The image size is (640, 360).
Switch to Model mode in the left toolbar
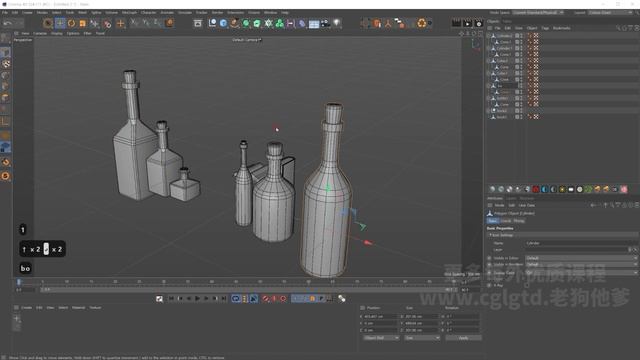tap(5, 52)
